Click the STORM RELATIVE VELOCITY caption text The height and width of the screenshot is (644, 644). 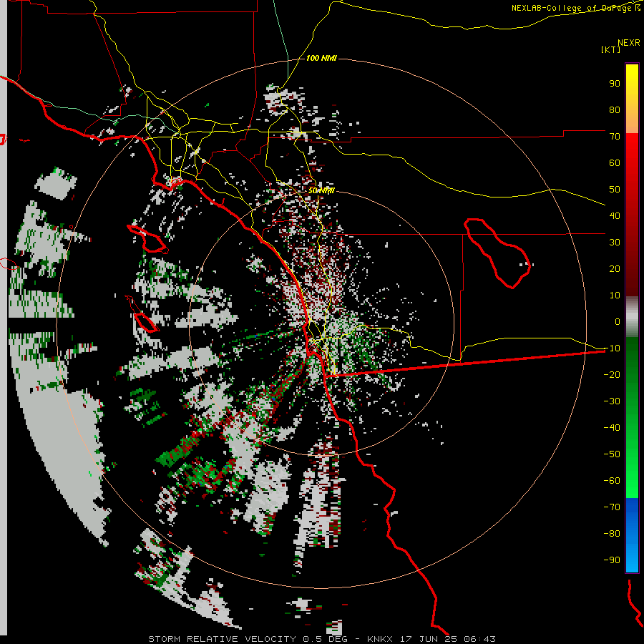tap(222, 639)
